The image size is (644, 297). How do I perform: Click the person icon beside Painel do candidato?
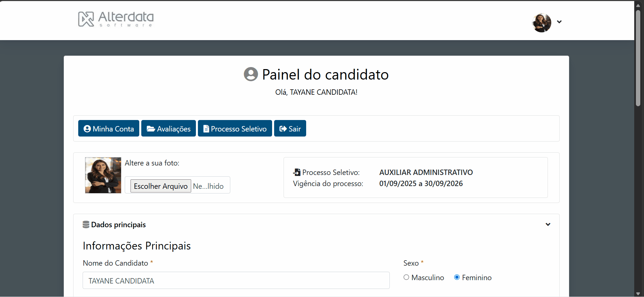click(251, 74)
